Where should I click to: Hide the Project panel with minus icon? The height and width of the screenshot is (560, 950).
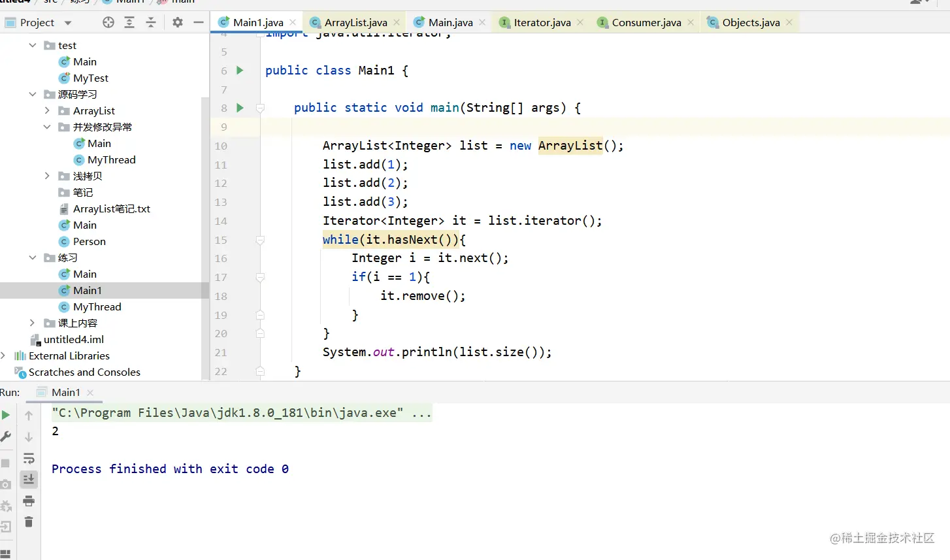(199, 23)
